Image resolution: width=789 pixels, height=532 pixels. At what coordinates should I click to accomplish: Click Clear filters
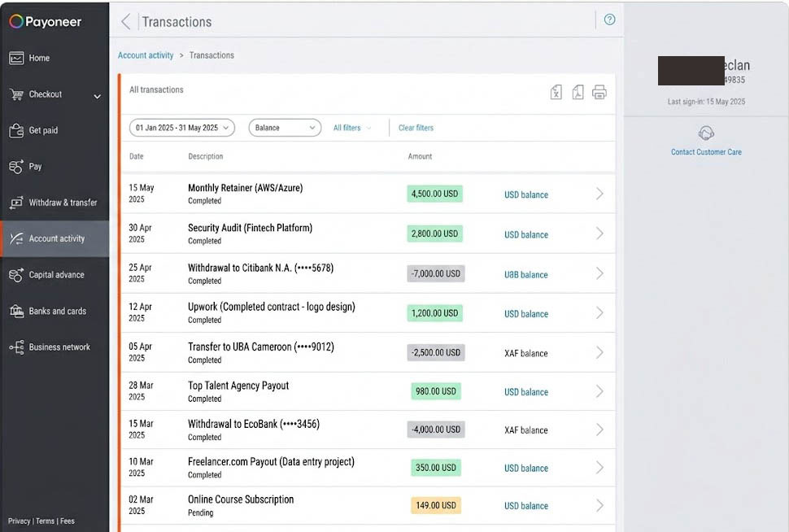415,128
